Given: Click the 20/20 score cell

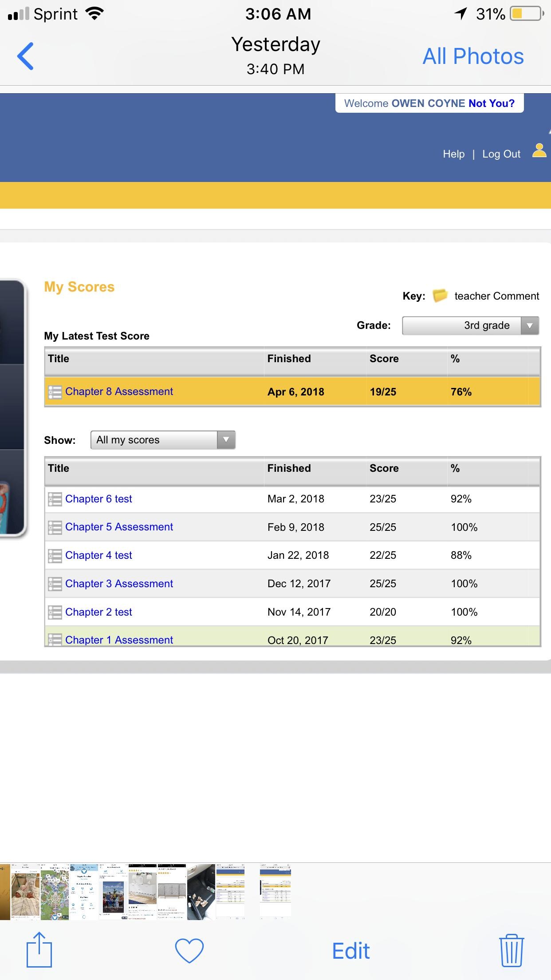Looking at the screenshot, I should click(x=383, y=612).
